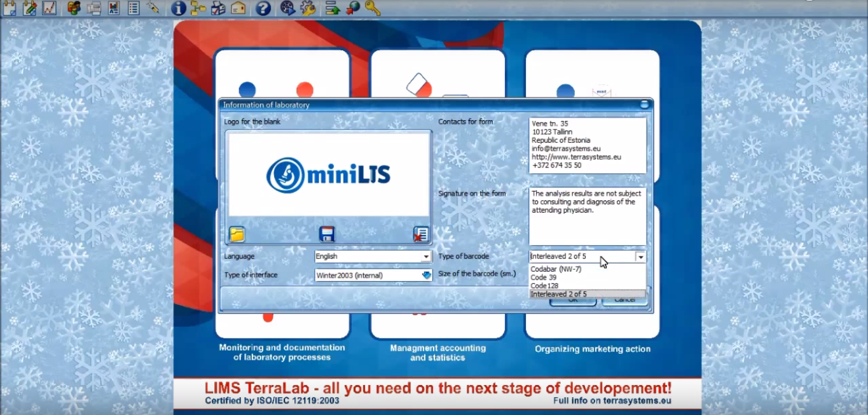Open the Language dropdown showing English

tap(373, 257)
